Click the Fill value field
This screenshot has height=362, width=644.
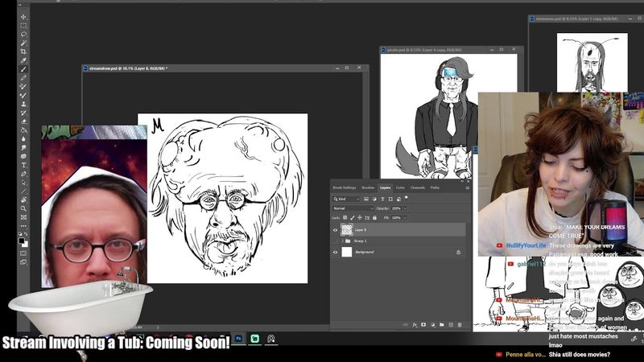pyautogui.click(x=396, y=217)
